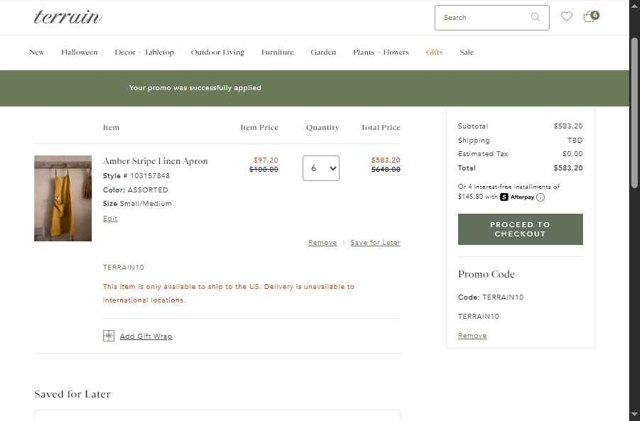Click the Afterpay info icon
The image size is (640, 421).
coord(540,198)
